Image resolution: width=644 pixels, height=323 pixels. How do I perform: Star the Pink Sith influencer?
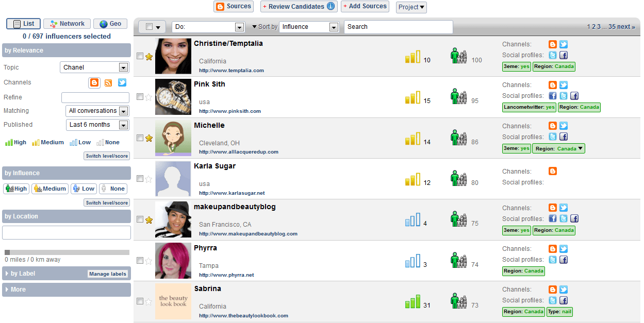[149, 97]
